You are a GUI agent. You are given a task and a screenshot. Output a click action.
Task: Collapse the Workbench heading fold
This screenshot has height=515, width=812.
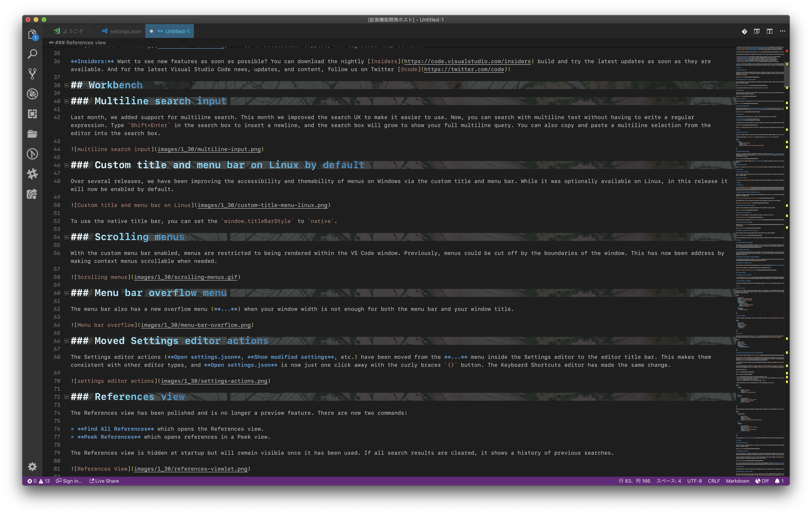tap(66, 85)
